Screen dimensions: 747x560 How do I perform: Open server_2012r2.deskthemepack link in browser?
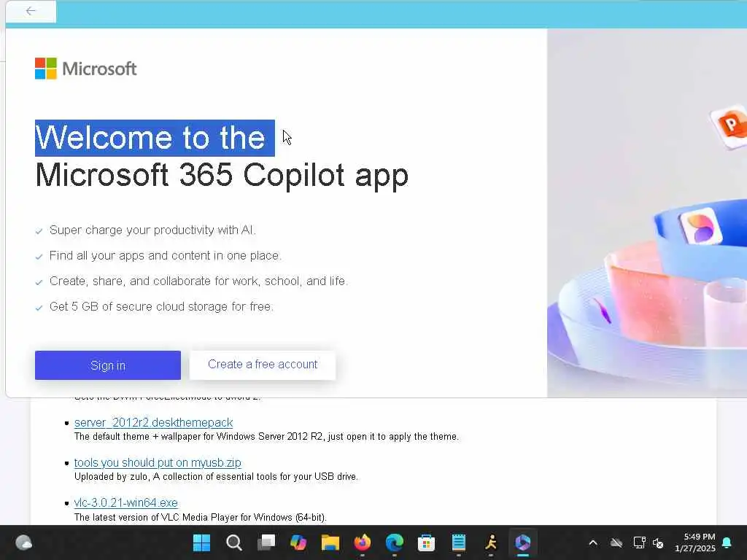tap(153, 422)
